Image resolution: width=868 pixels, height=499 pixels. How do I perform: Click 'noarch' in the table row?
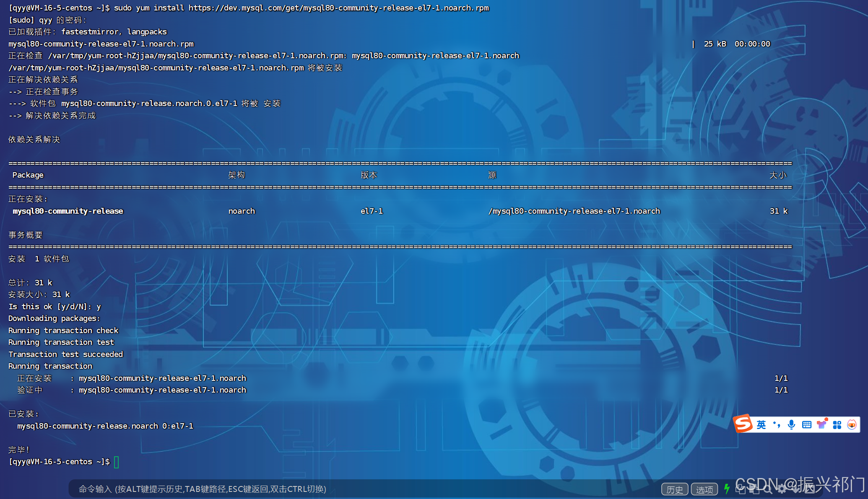click(x=242, y=211)
